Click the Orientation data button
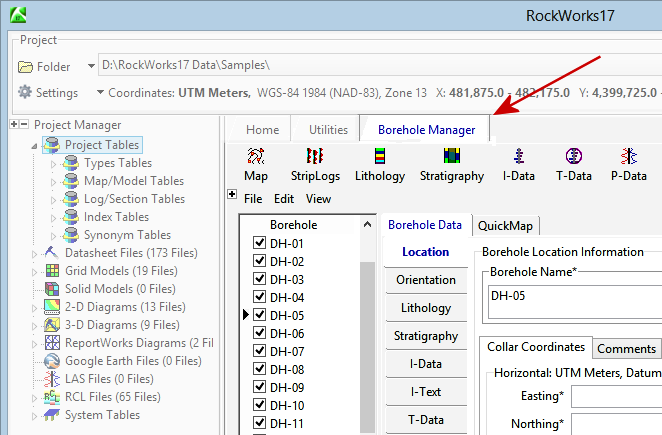 425,280
